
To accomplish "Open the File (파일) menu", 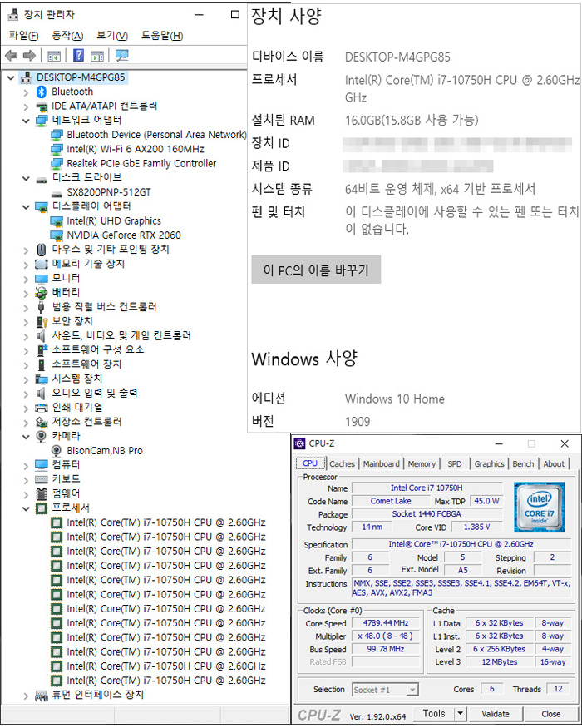I will click(23, 36).
